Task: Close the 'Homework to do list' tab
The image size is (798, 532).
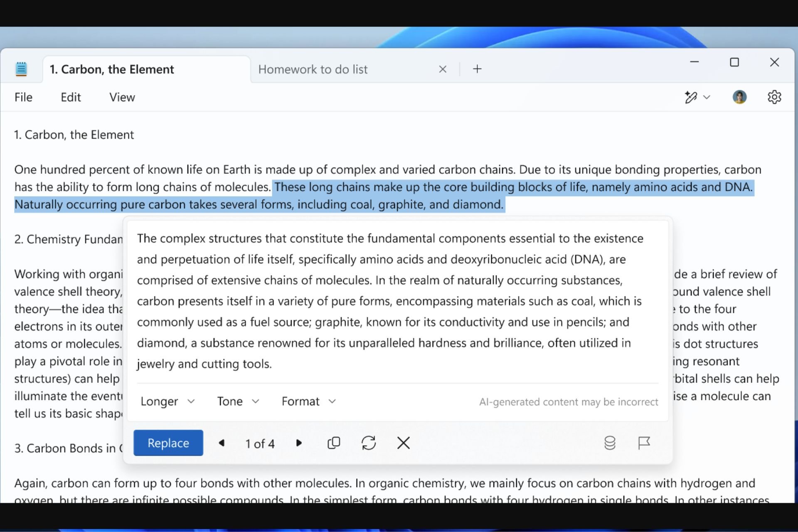Action: point(443,69)
